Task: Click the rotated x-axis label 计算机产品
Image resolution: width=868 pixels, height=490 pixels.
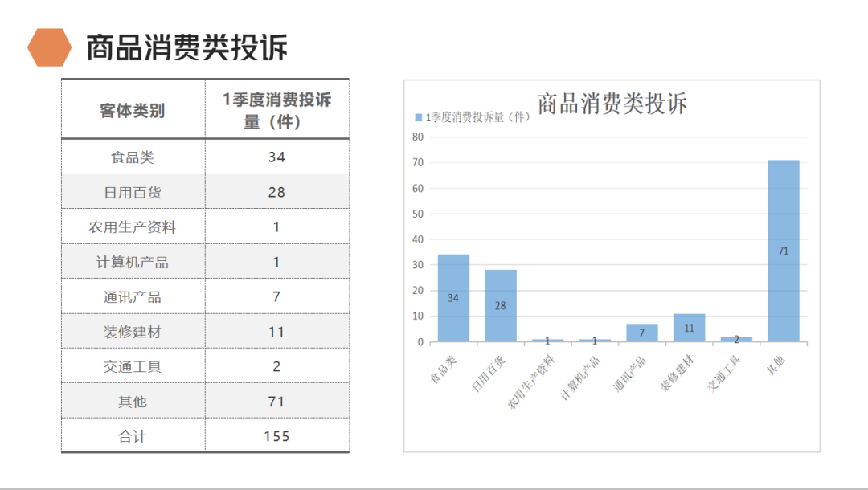Action: [x=580, y=378]
